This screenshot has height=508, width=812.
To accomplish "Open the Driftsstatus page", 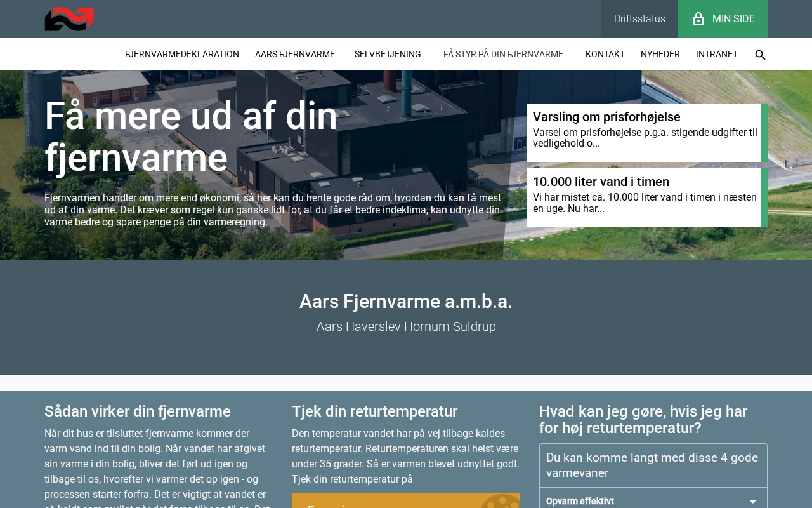I will 639,19.
